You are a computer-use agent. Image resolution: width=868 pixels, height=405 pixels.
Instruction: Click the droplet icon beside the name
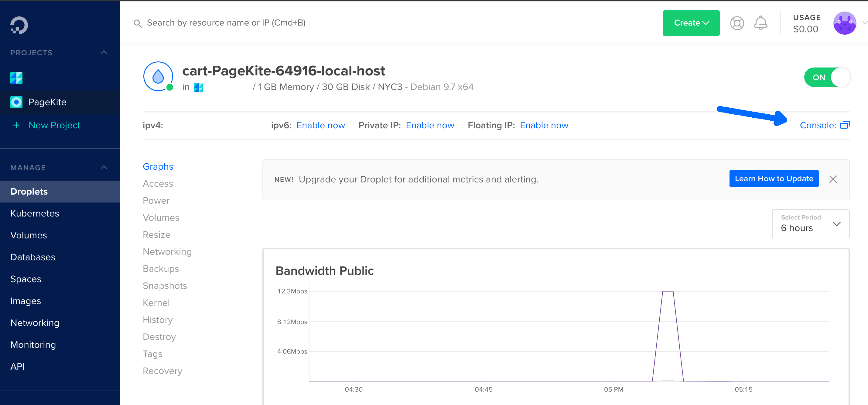pos(158,77)
